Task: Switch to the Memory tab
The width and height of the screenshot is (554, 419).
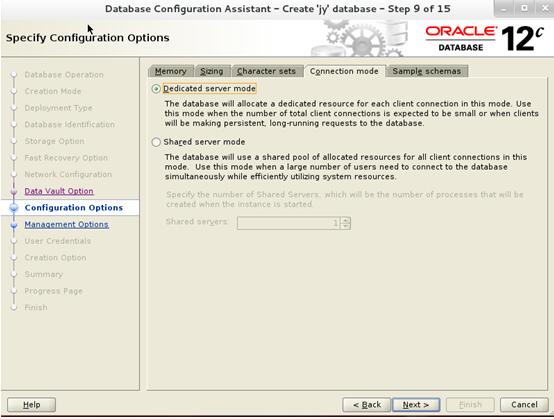Action: click(x=171, y=71)
